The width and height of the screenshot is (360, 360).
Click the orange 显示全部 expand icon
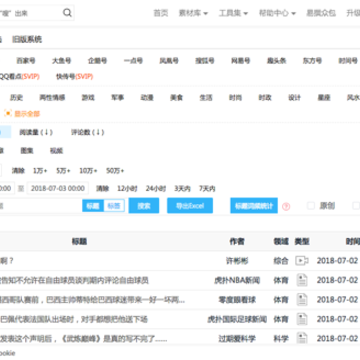point(8,114)
